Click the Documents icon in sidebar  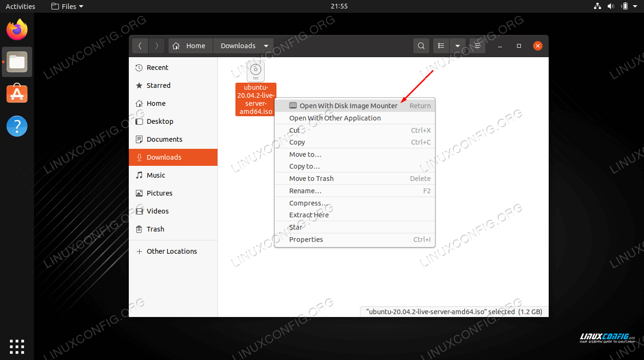point(139,139)
